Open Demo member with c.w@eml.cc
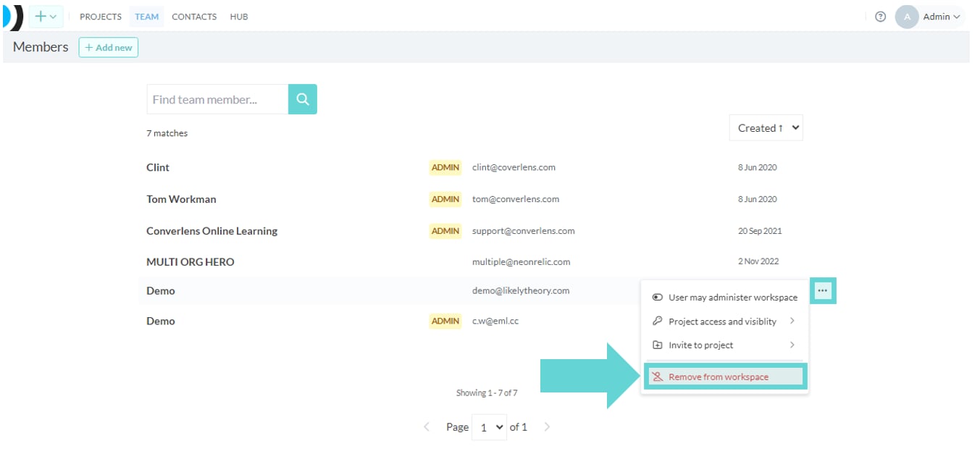Viewport: 980px width, 454px height. [x=161, y=321]
